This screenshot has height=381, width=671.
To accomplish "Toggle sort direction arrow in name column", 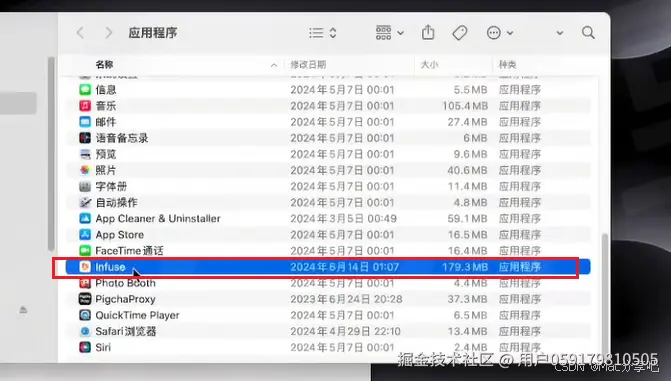I will click(274, 65).
